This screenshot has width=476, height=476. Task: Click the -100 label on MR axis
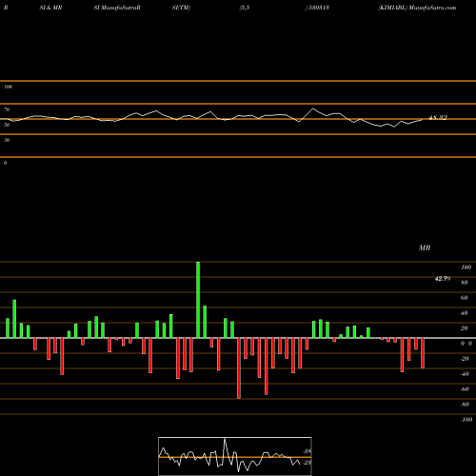click(x=466, y=420)
